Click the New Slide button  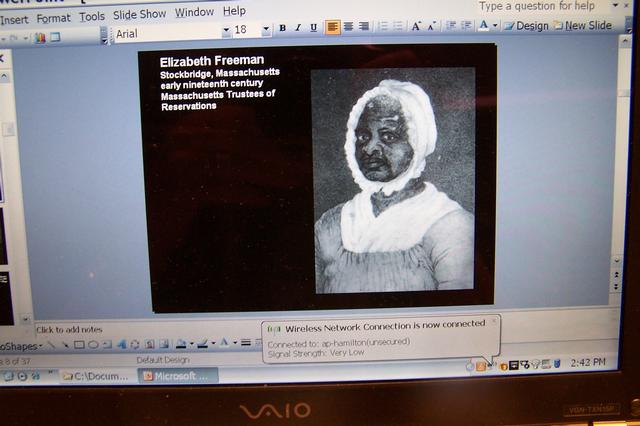point(583,25)
